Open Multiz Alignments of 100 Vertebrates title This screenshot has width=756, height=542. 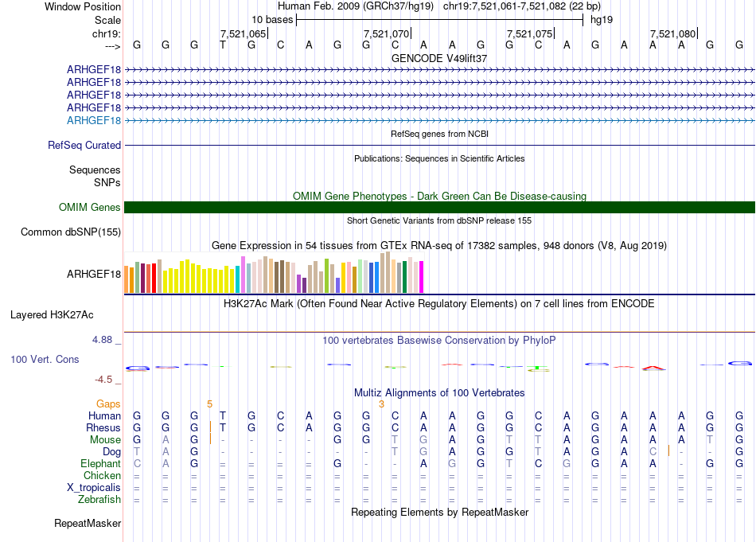pos(439,393)
